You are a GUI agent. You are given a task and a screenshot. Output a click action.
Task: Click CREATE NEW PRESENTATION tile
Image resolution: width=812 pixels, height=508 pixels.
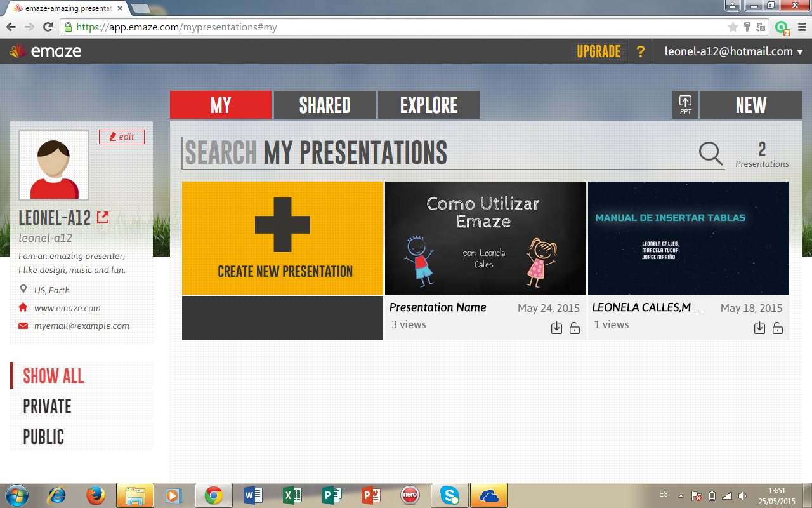[282, 238]
